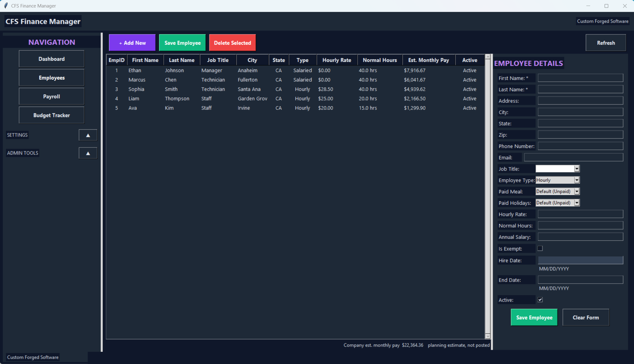Image resolution: width=634 pixels, height=364 pixels.
Task: Focus the Hire Date input field
Action: 580,260
